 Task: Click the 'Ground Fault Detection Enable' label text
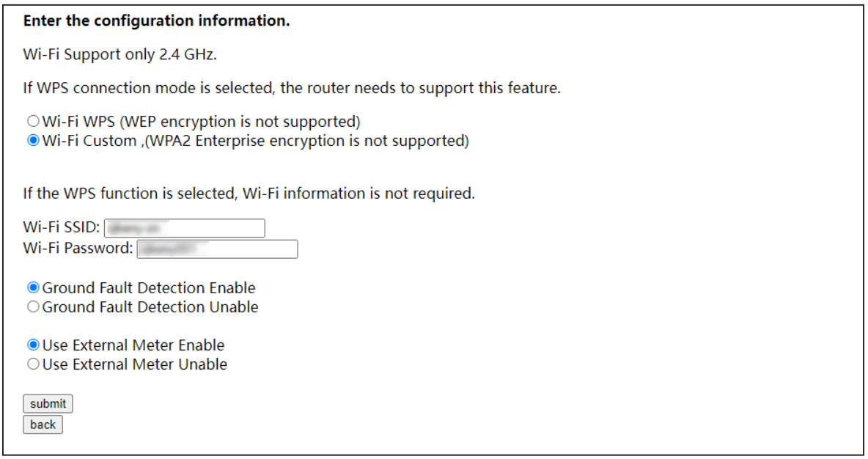149,288
